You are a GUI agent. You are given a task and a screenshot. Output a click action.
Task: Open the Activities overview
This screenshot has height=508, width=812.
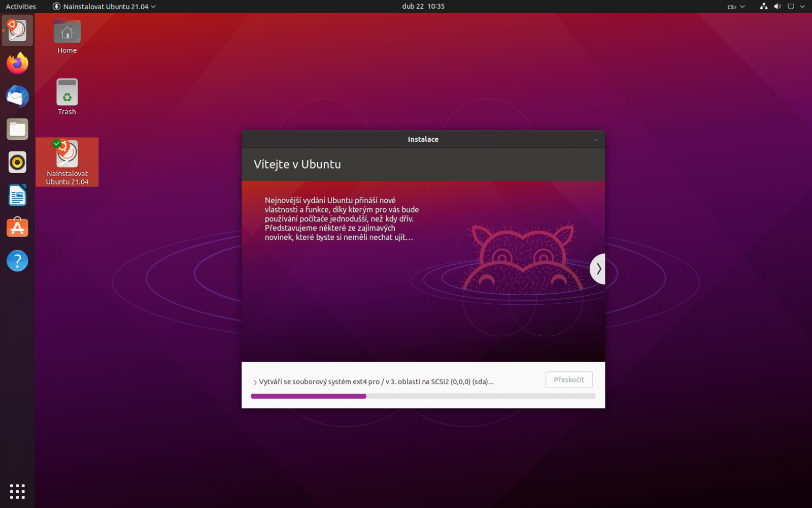(x=20, y=7)
